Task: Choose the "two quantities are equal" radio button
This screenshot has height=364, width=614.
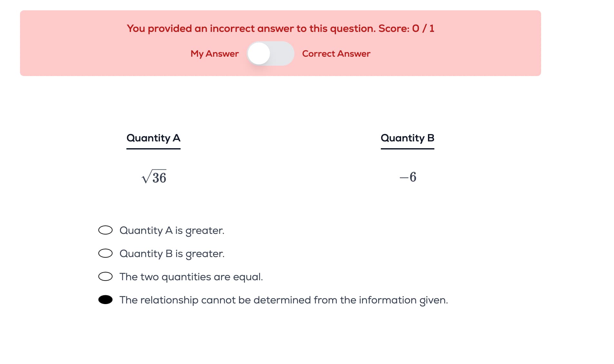Action: 105,276
